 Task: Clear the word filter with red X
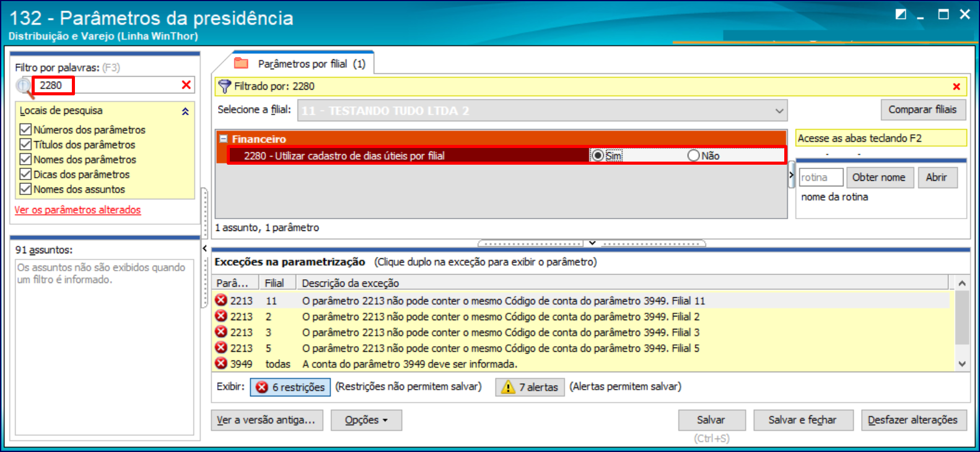186,85
